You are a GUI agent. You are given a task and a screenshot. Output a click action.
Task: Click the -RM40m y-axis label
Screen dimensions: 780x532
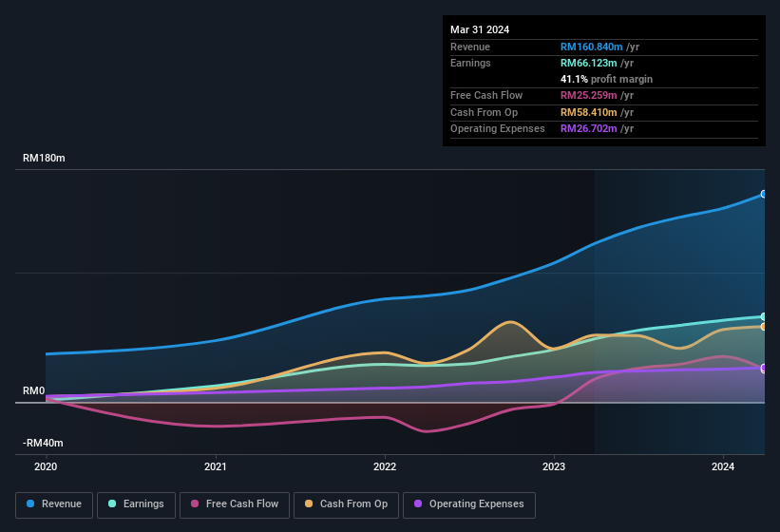[43, 443]
